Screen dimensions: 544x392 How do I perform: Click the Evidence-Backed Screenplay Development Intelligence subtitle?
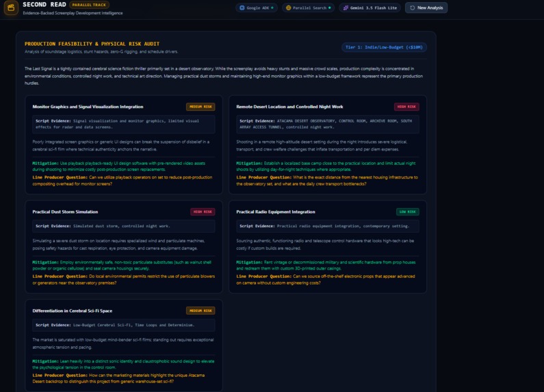click(73, 13)
